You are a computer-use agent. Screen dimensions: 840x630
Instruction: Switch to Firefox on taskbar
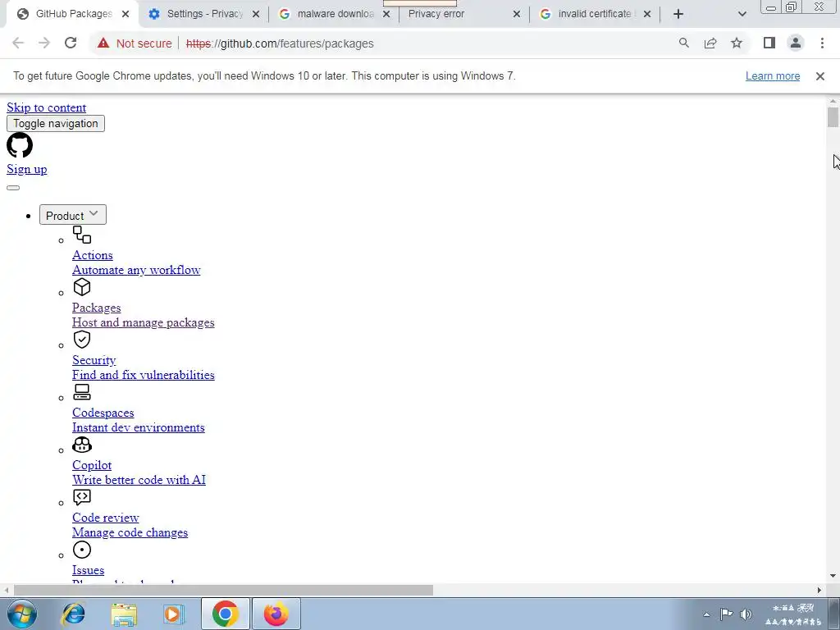(276, 614)
